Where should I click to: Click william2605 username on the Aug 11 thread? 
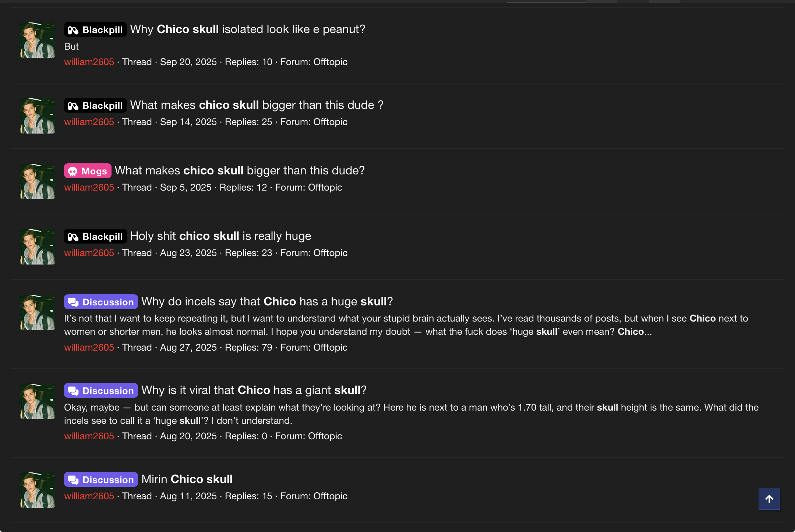(89, 496)
